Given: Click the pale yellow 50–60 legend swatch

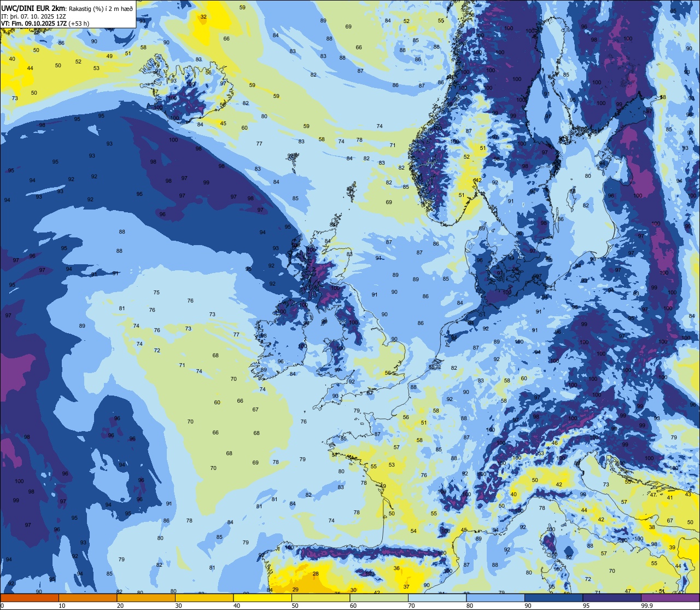Looking at the screenshot, I should tap(320, 598).
